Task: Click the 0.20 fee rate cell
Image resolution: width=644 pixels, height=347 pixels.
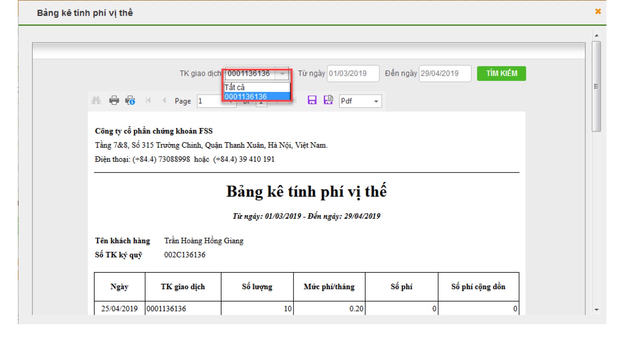Action: [x=329, y=308]
